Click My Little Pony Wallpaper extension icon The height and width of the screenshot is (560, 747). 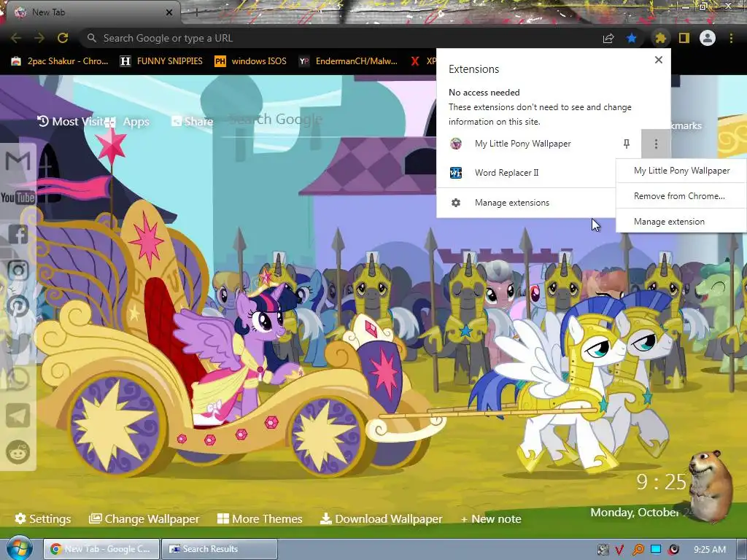tap(456, 144)
